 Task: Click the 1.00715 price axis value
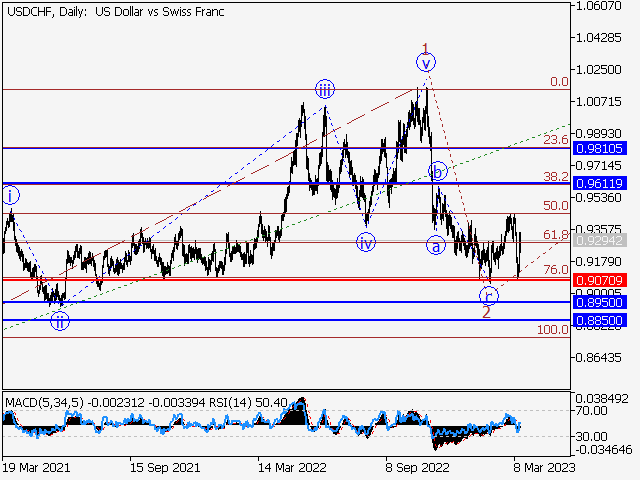598,101
